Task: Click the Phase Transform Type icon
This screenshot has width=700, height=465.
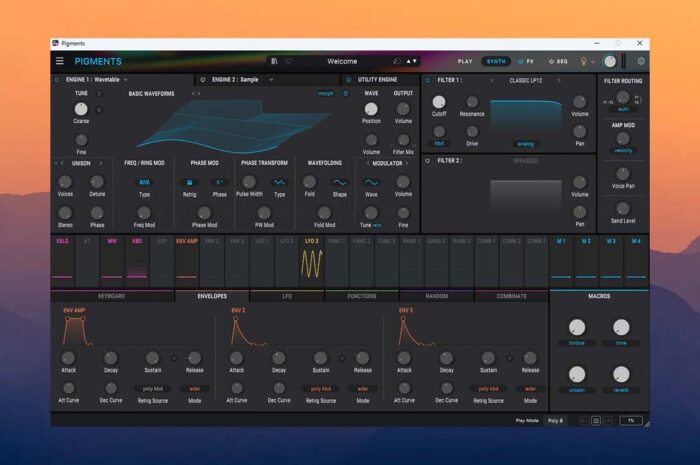Action: coord(279,183)
